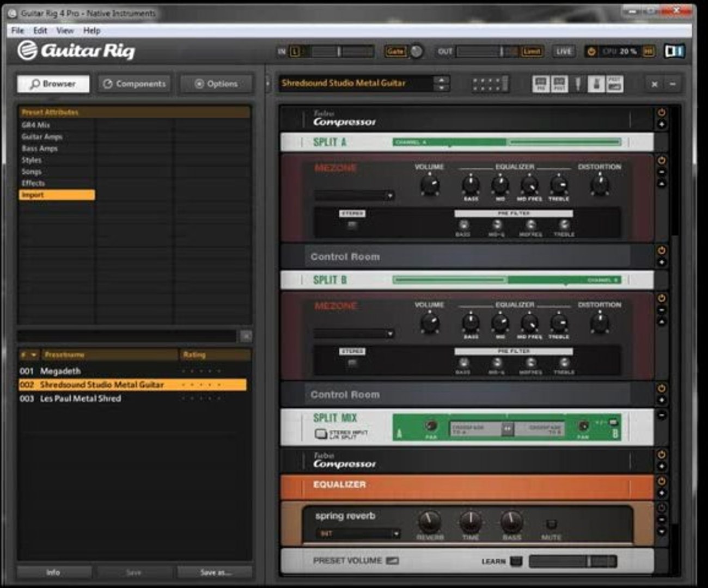708x588 pixels.
Task: Open the second Mezone preset dropdown
Action: pos(355,333)
